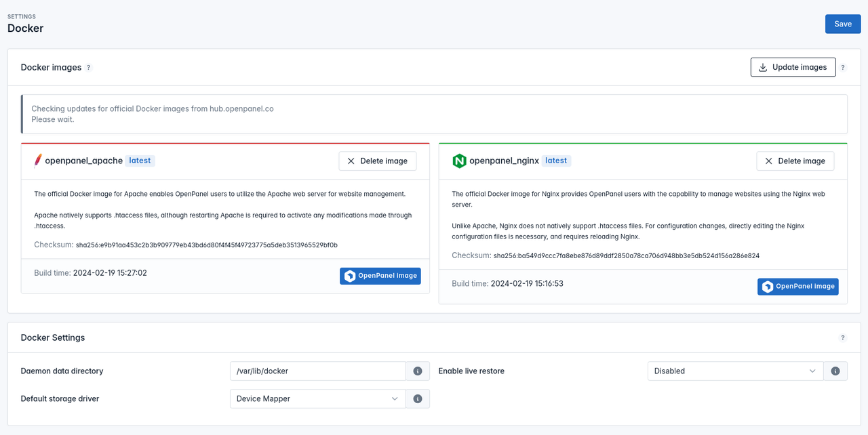868x435 pixels.
Task: Click Apache build time 2024-02-19 15:27:02
Action: (x=110, y=273)
